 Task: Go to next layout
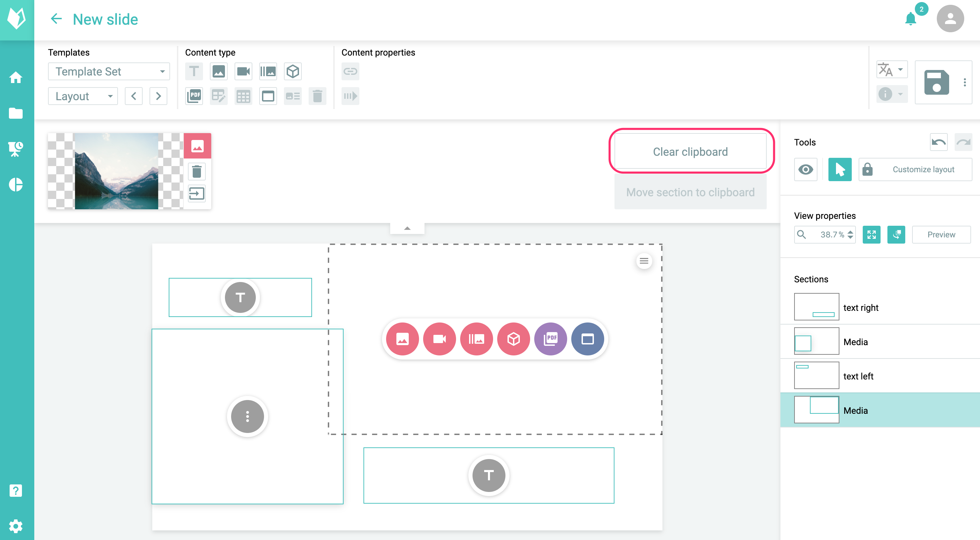click(x=158, y=96)
